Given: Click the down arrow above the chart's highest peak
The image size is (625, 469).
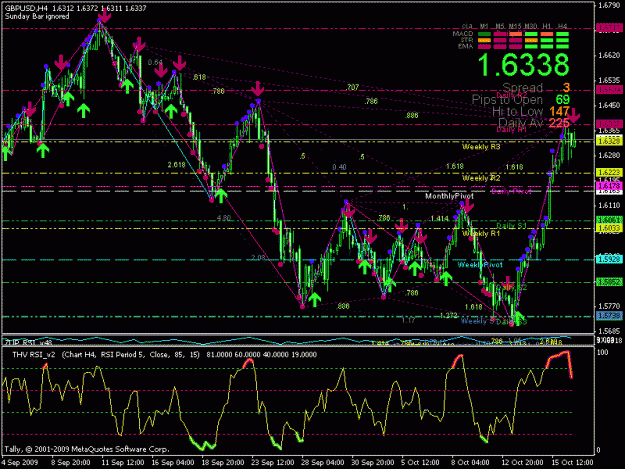Looking at the screenshot, I should coord(104,15).
